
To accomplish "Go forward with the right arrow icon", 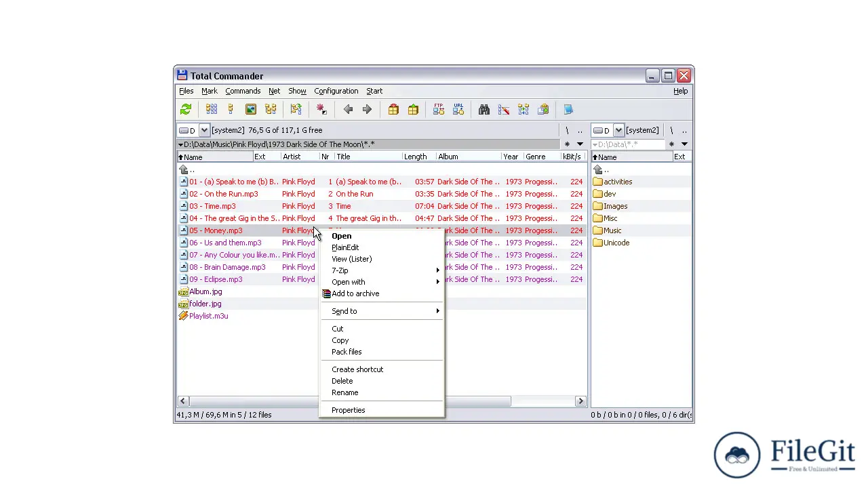I will [x=367, y=109].
